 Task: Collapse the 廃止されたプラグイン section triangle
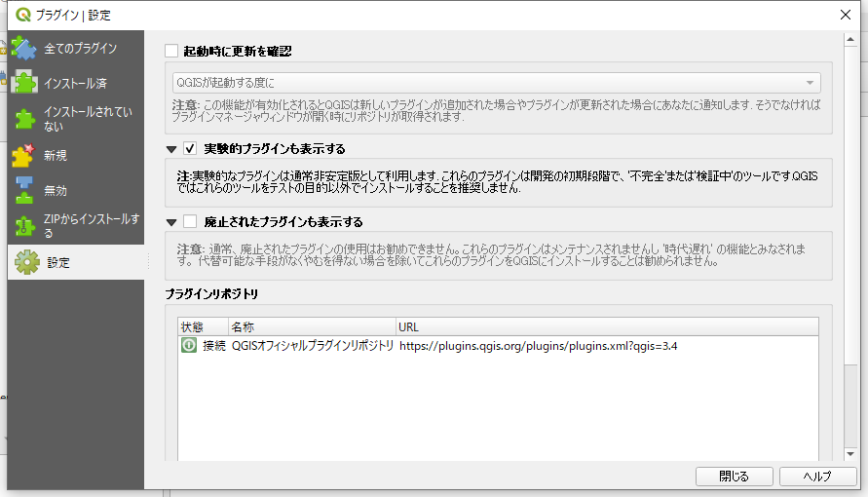pyautogui.click(x=172, y=221)
